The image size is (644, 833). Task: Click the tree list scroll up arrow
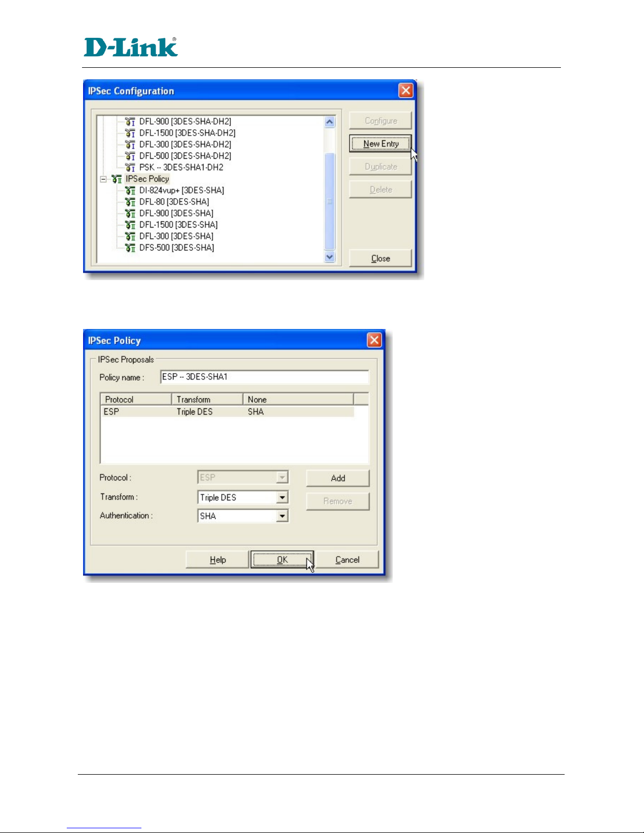tap(330, 122)
